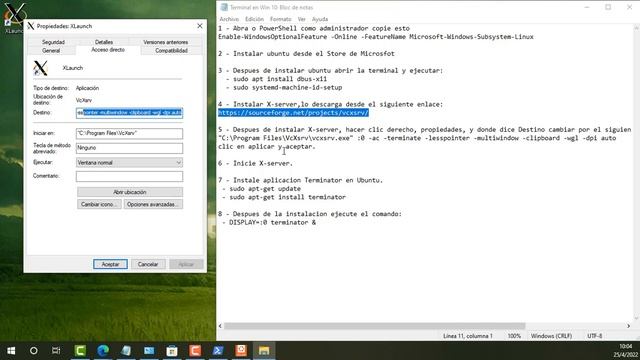640x360 pixels.
Task: Click UTF-8 encoding status entry
Action: click(594, 336)
